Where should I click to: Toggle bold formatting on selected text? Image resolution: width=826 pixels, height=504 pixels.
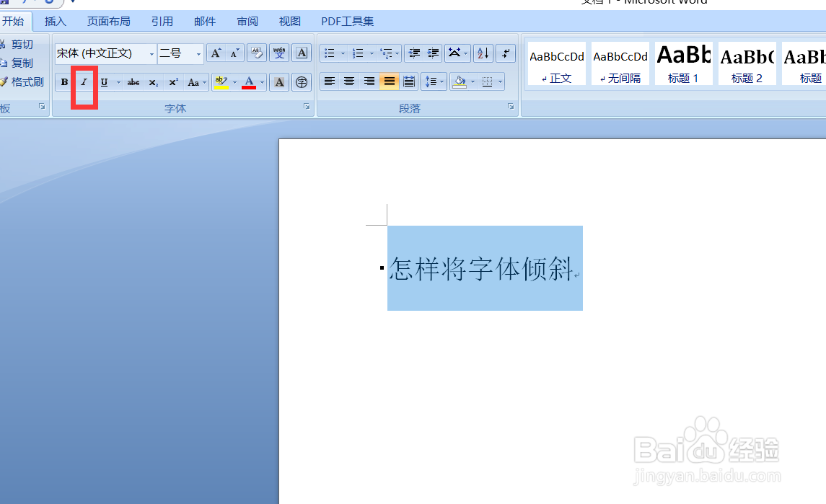pos(63,82)
